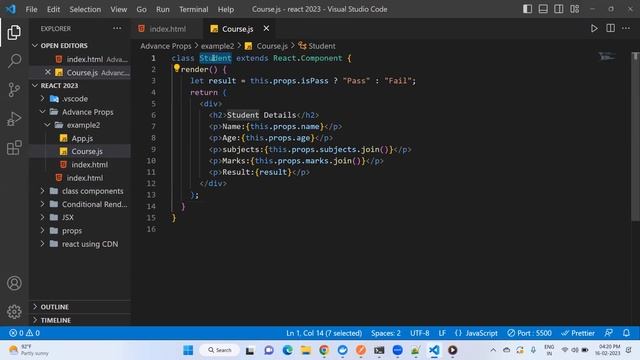Click Student symbol breadcrumb
640x360 pixels.
[317, 46]
